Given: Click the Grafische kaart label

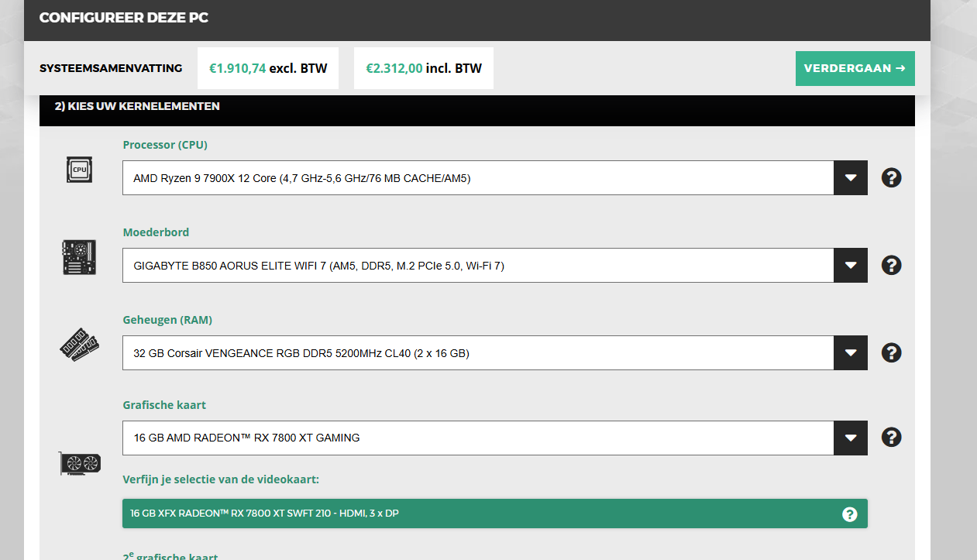Looking at the screenshot, I should [x=164, y=405].
